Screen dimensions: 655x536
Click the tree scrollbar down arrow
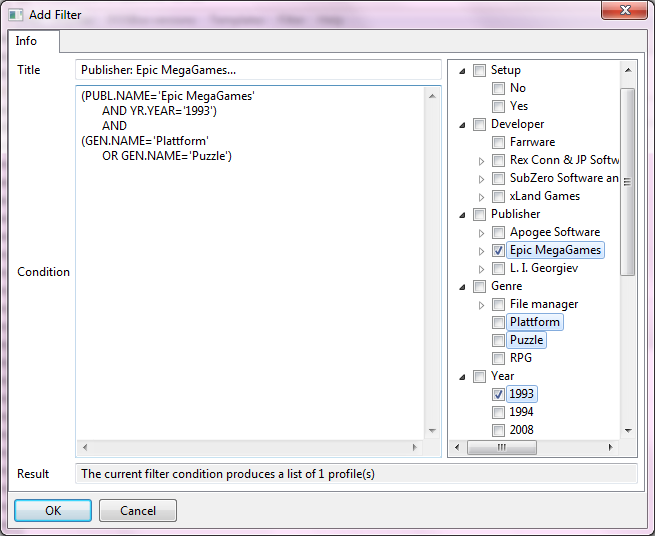(628, 431)
